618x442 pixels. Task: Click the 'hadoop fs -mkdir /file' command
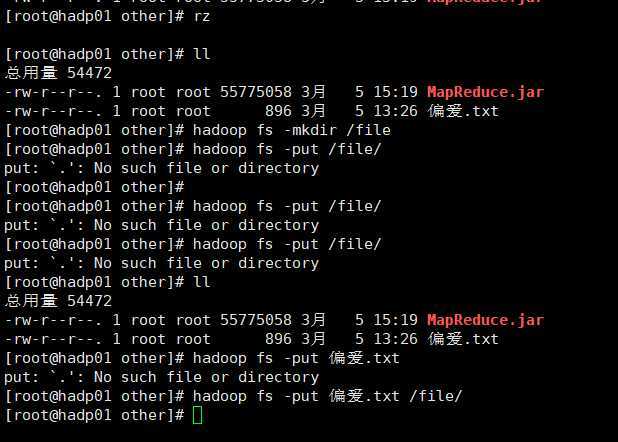tap(292, 130)
